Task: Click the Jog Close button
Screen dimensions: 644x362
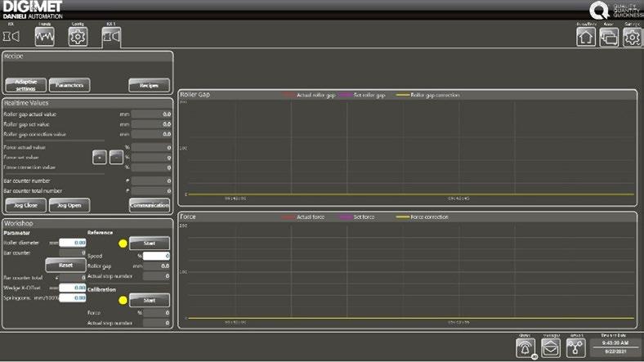Action: tap(26, 205)
